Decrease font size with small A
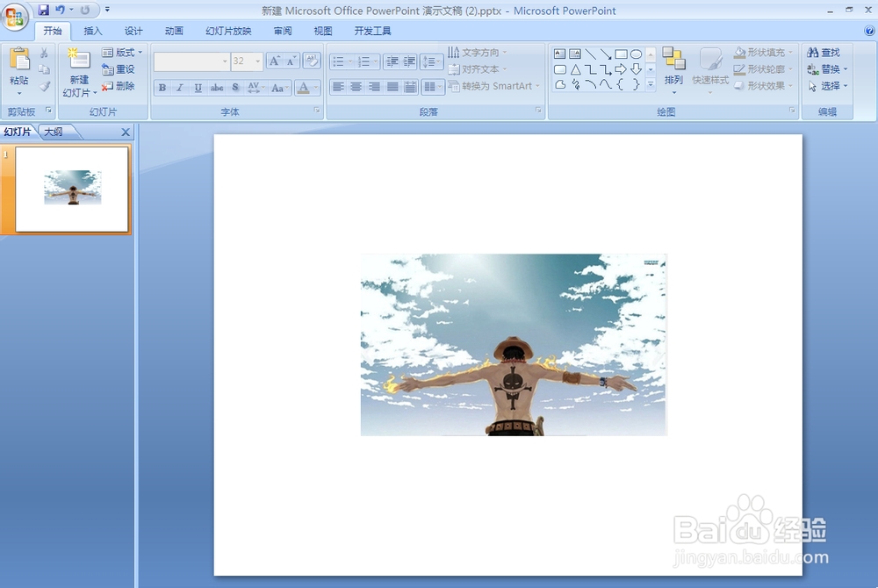 [x=291, y=61]
